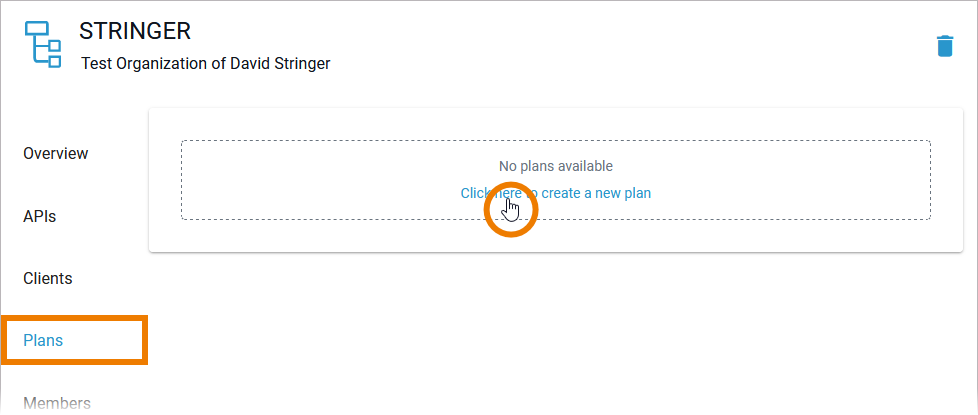Viewport: 978px width, 415px height.
Task: Return to the organization Overview
Action: (56, 154)
